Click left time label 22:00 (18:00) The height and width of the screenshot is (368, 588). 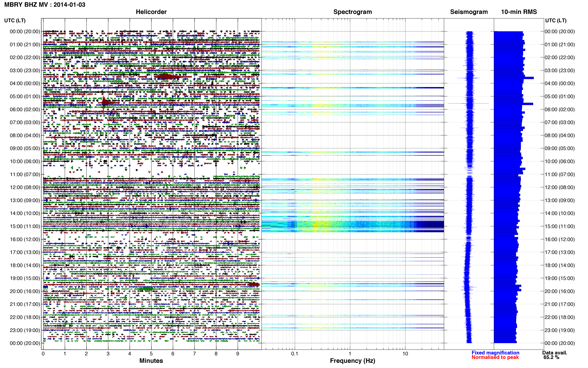tap(25, 317)
